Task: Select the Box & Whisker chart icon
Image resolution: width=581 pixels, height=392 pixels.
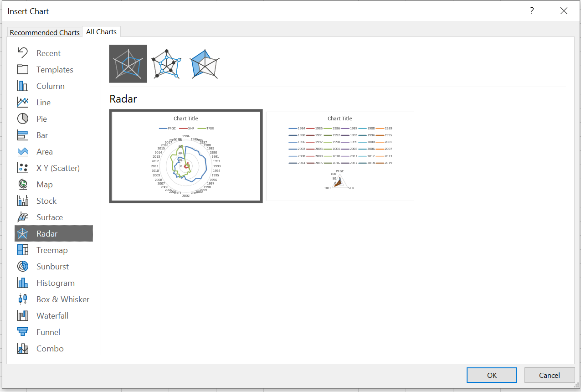Action: click(x=23, y=299)
